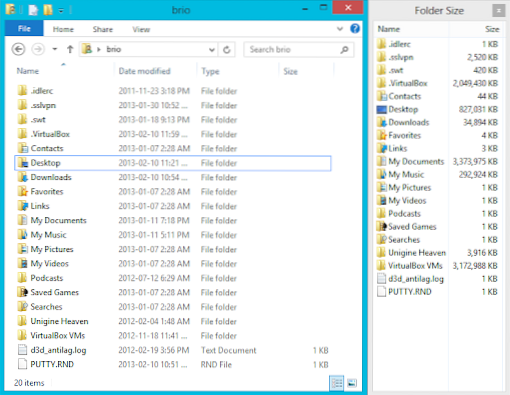Select My Music row in Folder Size window
The image size is (510, 395).
click(x=438, y=174)
